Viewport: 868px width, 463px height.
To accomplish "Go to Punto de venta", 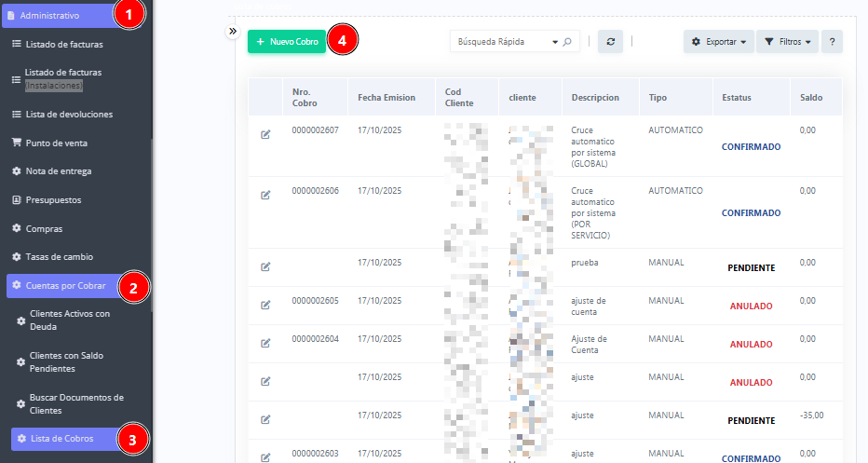I will [58, 143].
